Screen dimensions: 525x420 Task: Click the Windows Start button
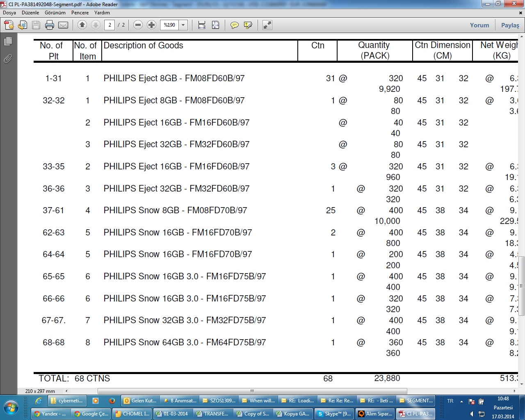pyautogui.click(x=11, y=408)
